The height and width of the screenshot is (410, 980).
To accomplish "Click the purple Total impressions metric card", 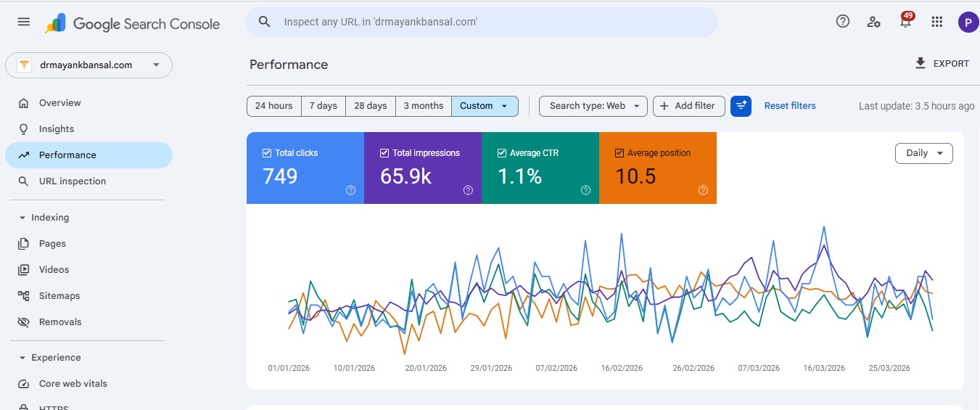I will coord(423,168).
